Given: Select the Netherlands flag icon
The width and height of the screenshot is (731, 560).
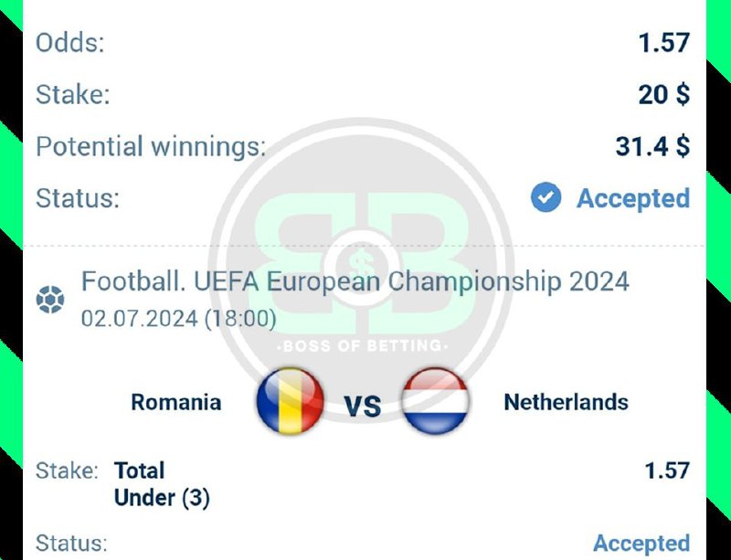Looking at the screenshot, I should 436,401.
